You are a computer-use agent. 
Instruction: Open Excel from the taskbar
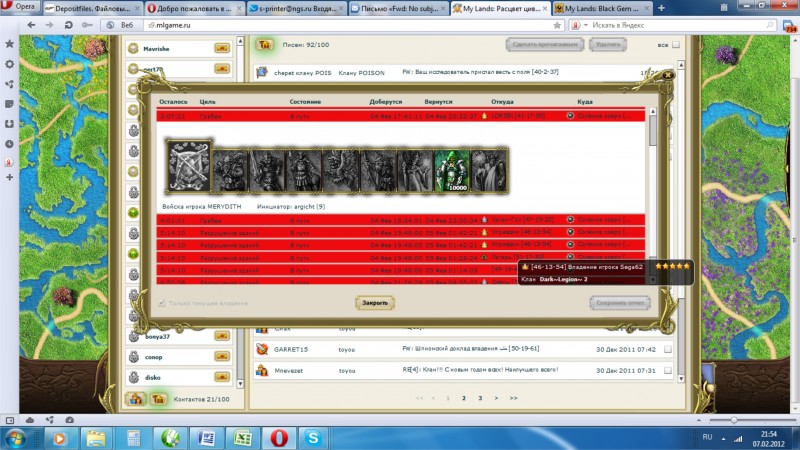click(x=243, y=438)
